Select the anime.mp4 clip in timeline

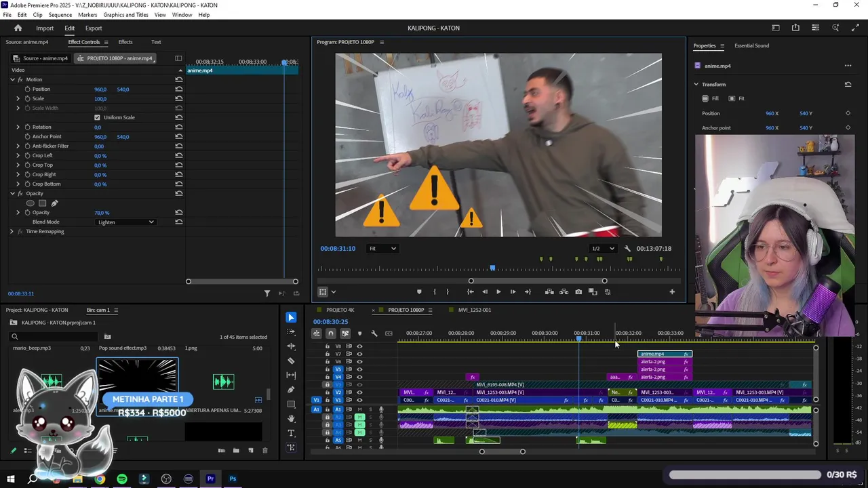coord(665,354)
